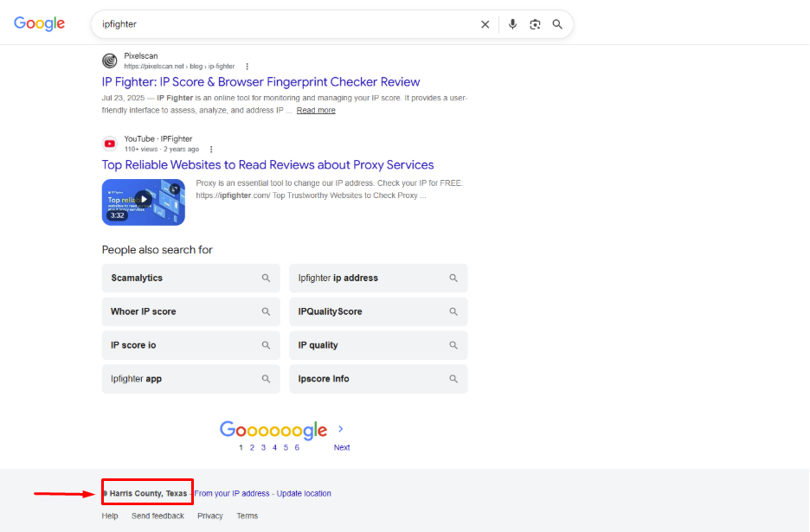
Task: Clear the search box with the X icon
Action: tap(485, 24)
